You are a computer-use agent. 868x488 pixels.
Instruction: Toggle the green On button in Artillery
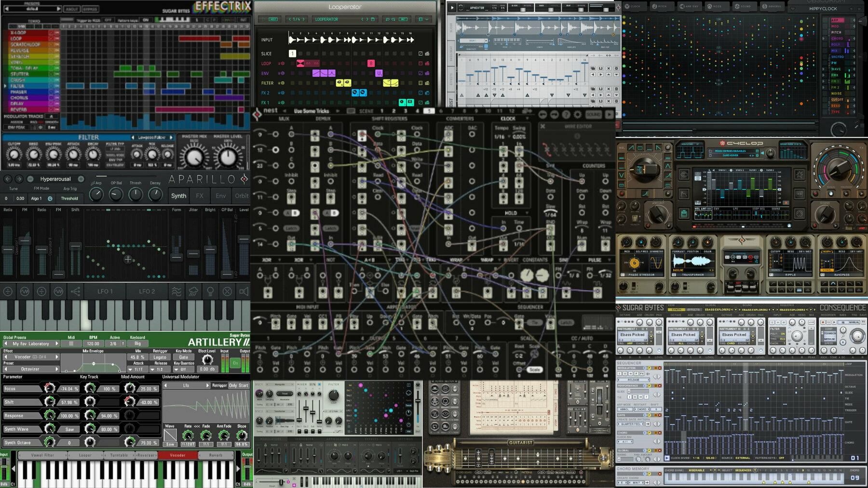[x=235, y=363]
